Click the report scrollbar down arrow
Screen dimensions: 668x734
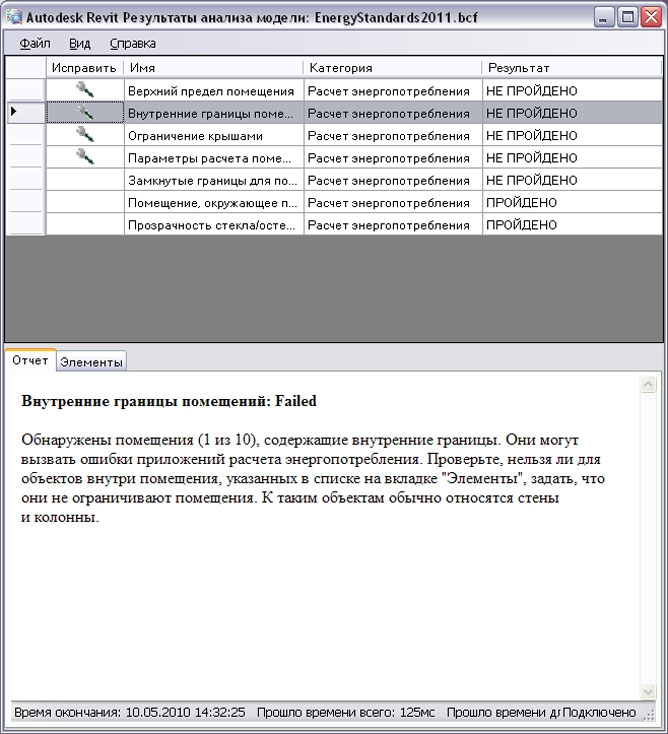point(648,691)
